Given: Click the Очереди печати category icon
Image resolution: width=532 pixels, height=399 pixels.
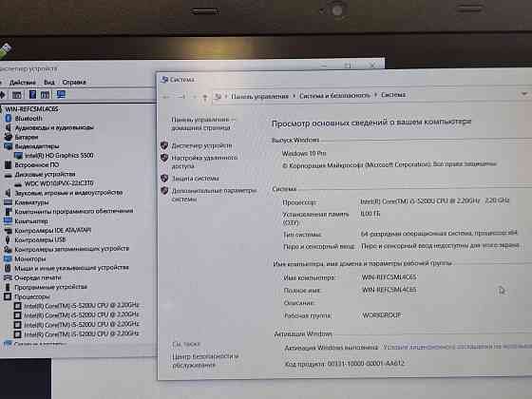Looking at the screenshot, I should 9,277.
